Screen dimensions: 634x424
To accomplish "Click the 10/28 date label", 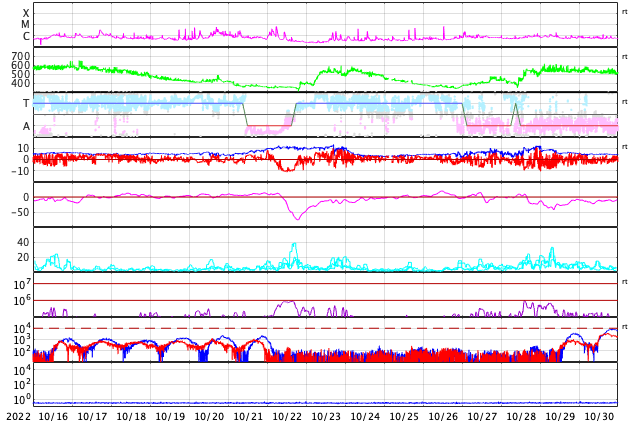I will pyautogui.click(x=521, y=416).
